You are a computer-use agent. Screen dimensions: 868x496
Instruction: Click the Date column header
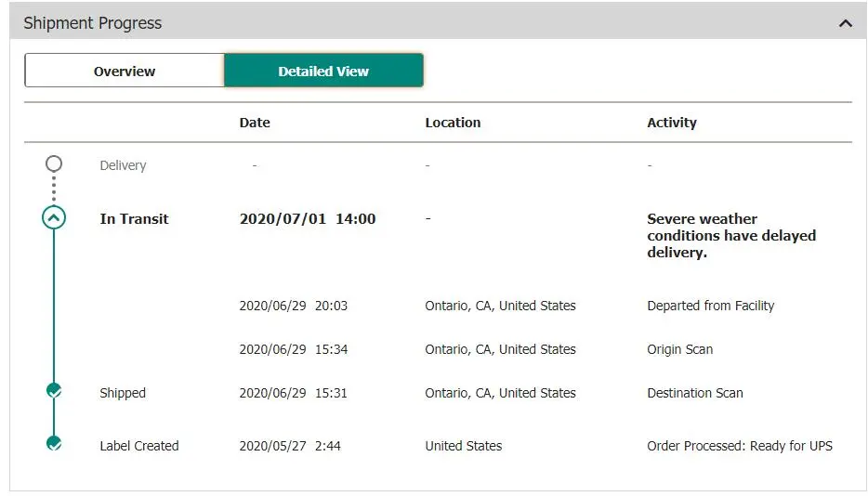click(255, 123)
